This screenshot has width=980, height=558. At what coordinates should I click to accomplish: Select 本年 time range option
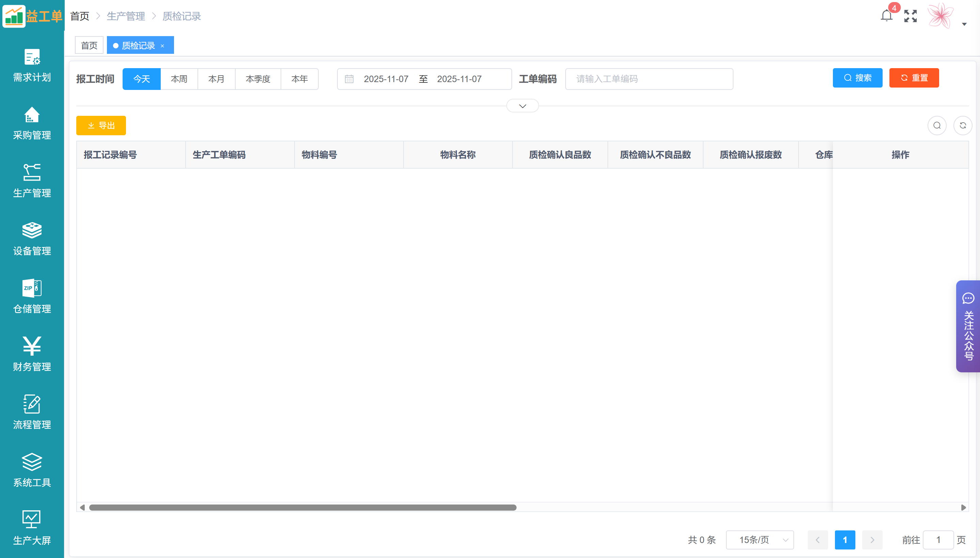point(299,79)
